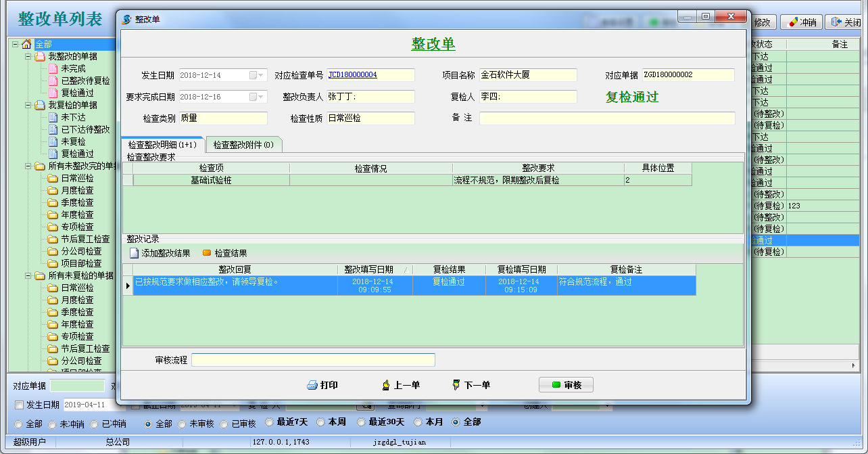Viewport: 868px width, 454px height.
Task: Click the 项目名称 field showing 金石软件大厦
Action: point(528,75)
